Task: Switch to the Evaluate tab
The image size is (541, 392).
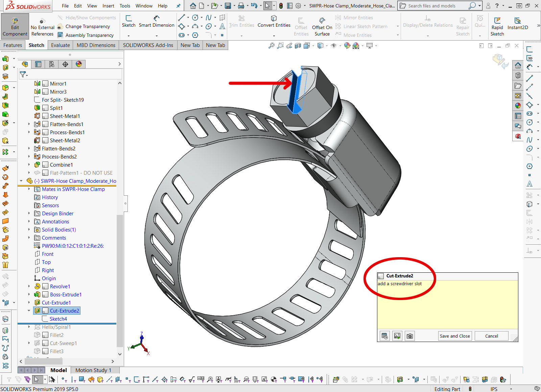Action: pyautogui.click(x=61, y=45)
